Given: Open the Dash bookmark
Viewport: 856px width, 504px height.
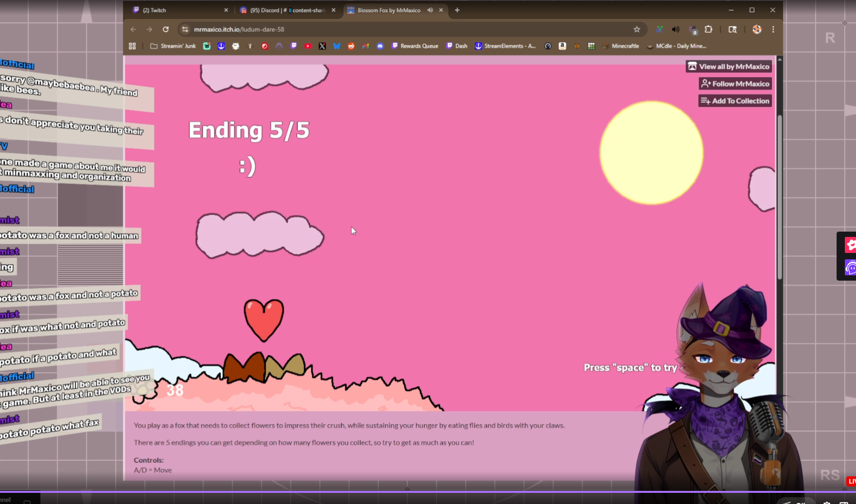Looking at the screenshot, I should 457,46.
